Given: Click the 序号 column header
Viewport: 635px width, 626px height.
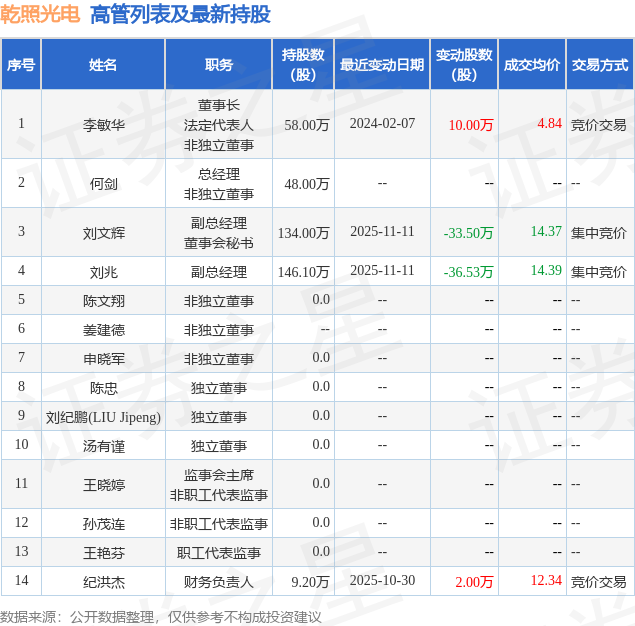Looking at the screenshot, I should [21, 64].
